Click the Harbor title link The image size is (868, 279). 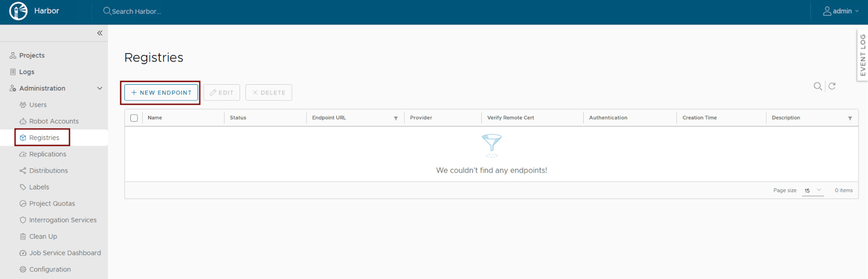coord(47,11)
